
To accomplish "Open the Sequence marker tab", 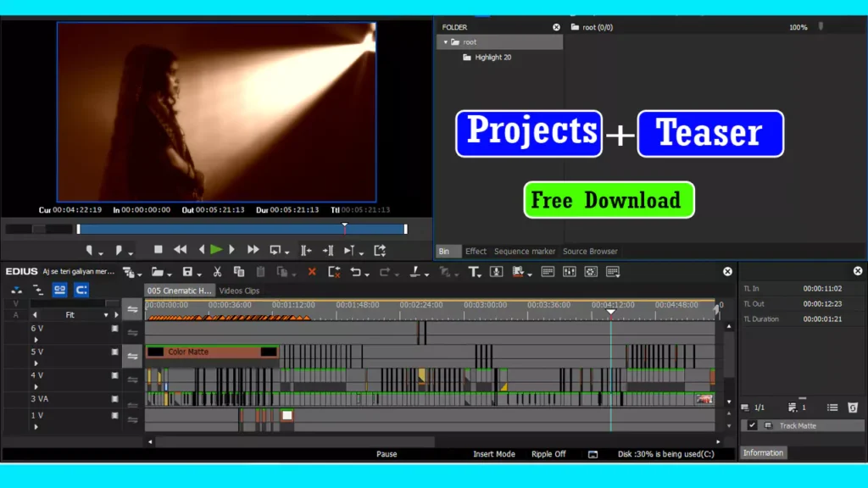I will click(524, 251).
